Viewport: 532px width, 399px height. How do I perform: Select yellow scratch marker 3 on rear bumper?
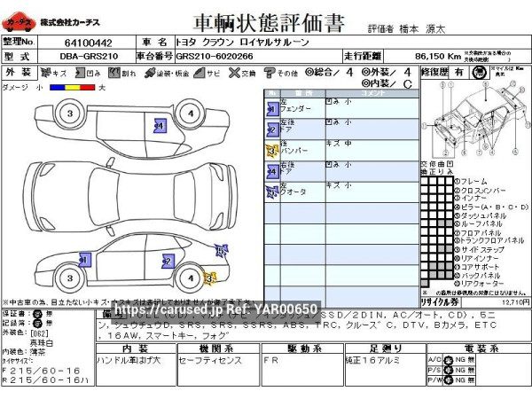coord(210,279)
